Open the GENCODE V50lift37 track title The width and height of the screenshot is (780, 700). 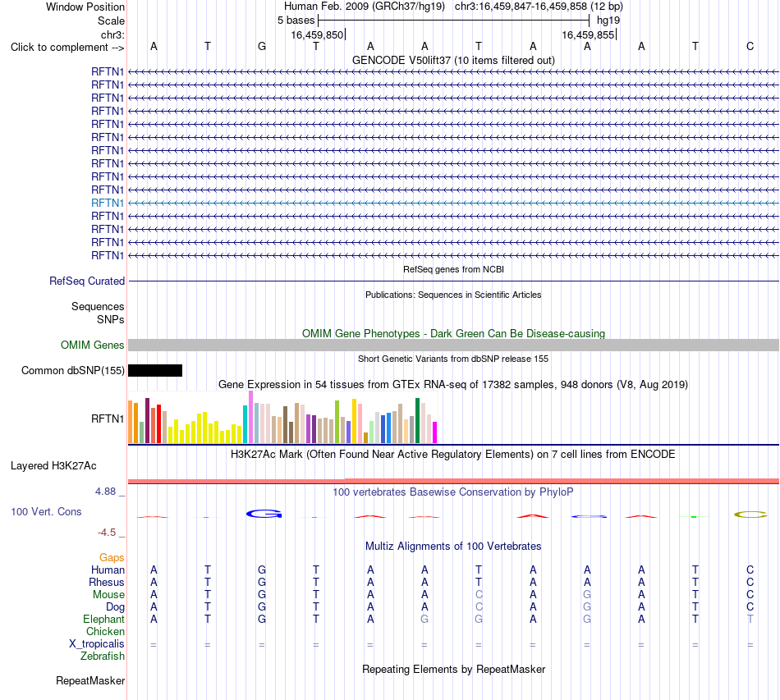[453, 60]
